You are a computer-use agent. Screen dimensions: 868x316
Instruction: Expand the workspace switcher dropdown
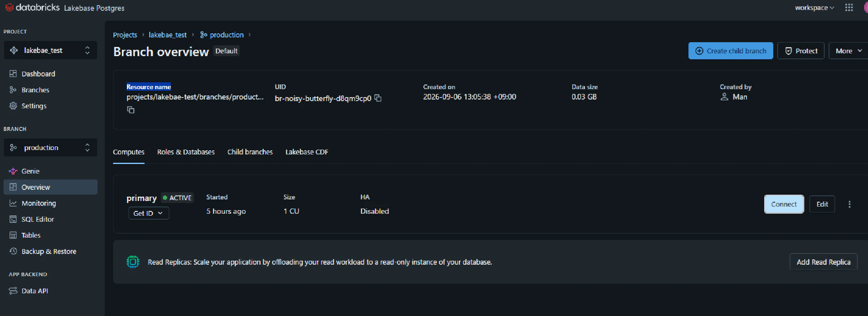814,8
